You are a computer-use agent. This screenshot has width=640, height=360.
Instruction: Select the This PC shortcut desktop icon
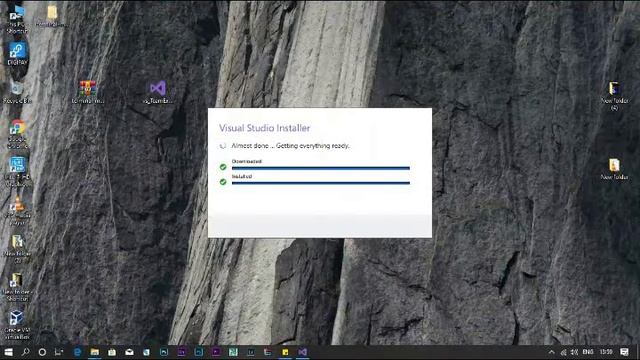(17, 19)
